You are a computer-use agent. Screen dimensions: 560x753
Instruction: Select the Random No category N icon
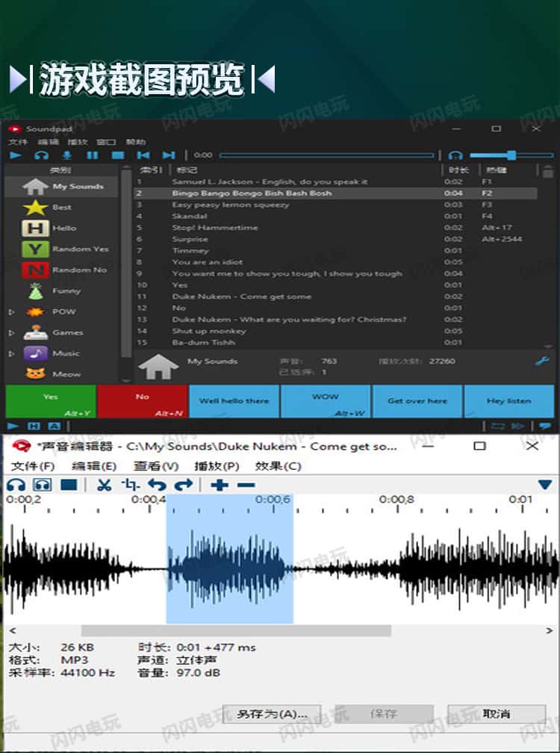coord(35,270)
